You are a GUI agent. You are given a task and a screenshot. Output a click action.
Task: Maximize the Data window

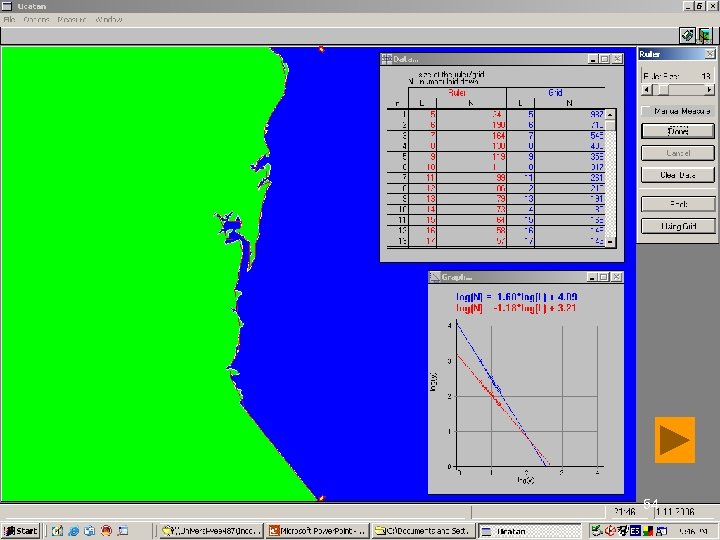(x=605, y=59)
